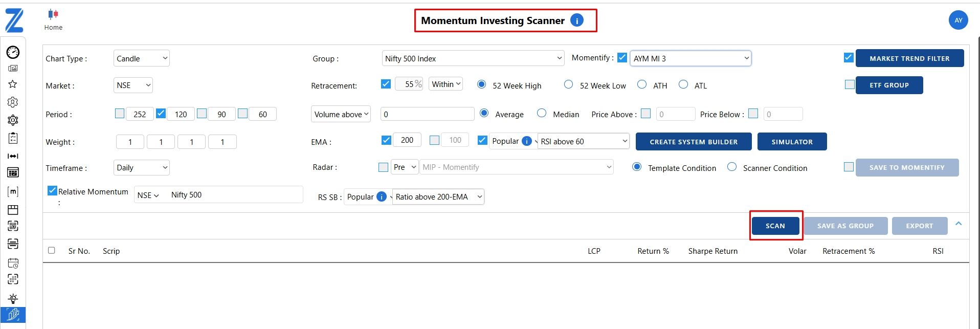
Task: Open the speedometer dashboard icon in sidebar
Action: tap(13, 52)
